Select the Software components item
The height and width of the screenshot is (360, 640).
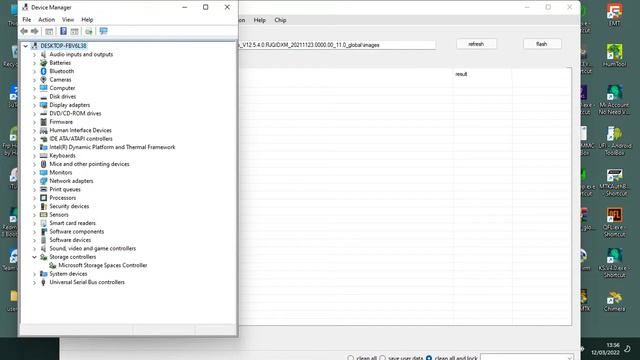tap(77, 231)
